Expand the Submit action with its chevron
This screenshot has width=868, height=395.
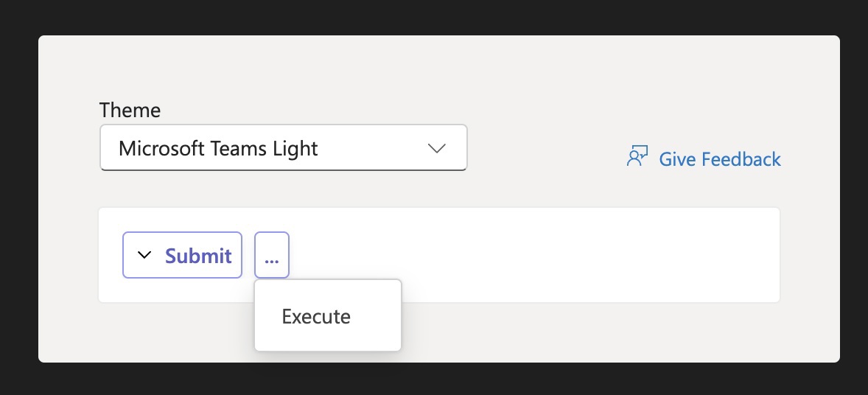[144, 255]
